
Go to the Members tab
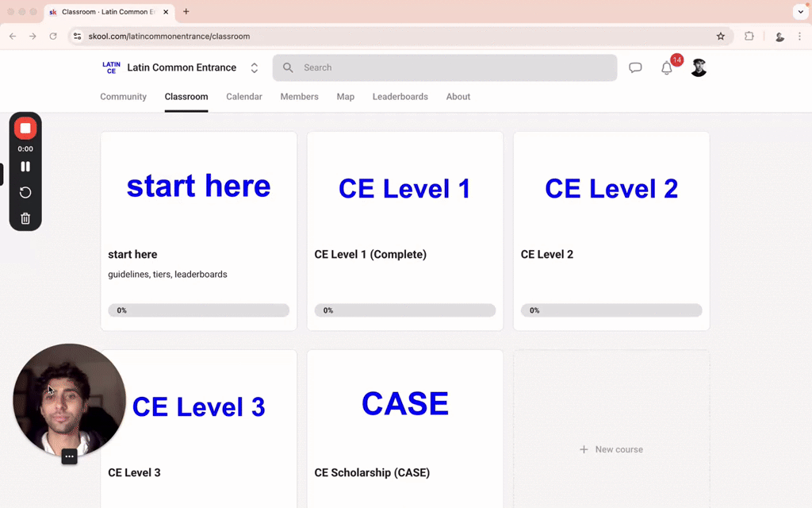[299, 96]
